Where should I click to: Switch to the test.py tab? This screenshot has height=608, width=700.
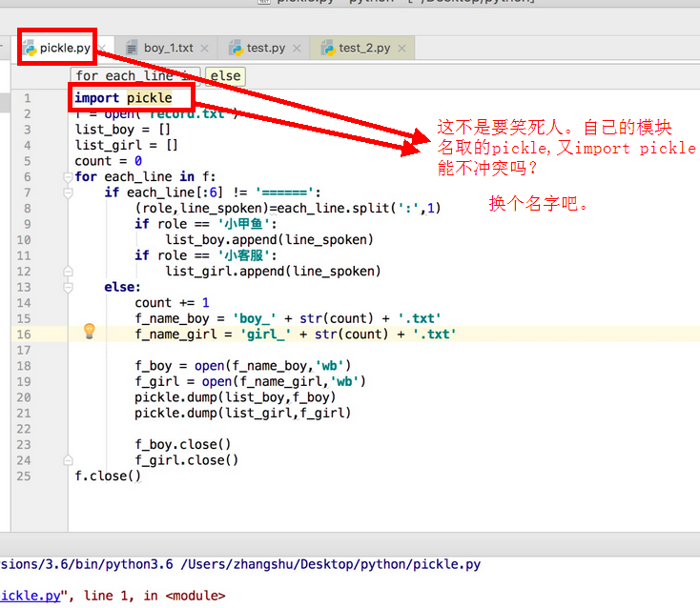tap(265, 48)
